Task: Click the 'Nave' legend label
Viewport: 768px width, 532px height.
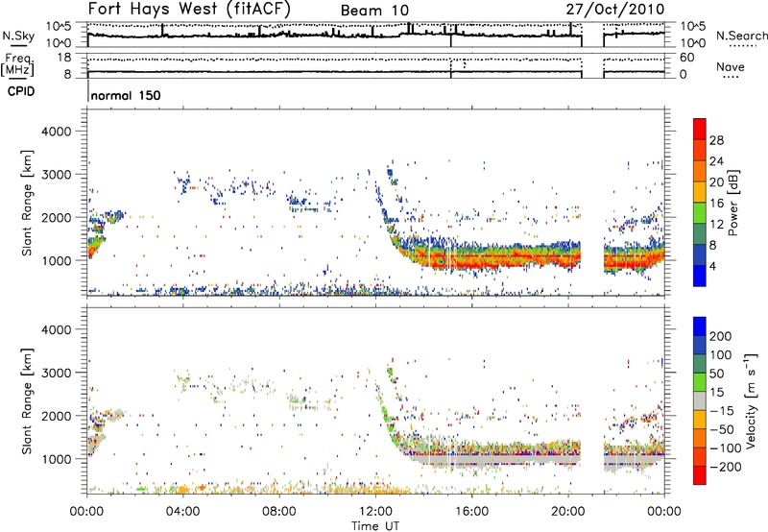Action: 731,67
